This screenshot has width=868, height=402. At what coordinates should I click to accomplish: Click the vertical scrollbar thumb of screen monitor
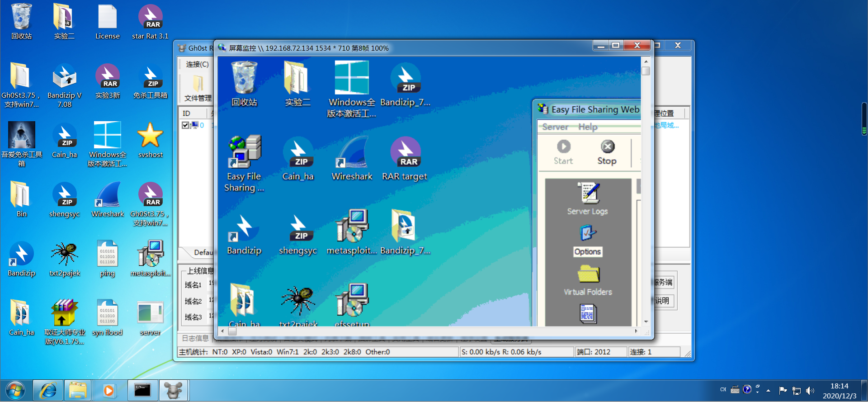coord(646,71)
